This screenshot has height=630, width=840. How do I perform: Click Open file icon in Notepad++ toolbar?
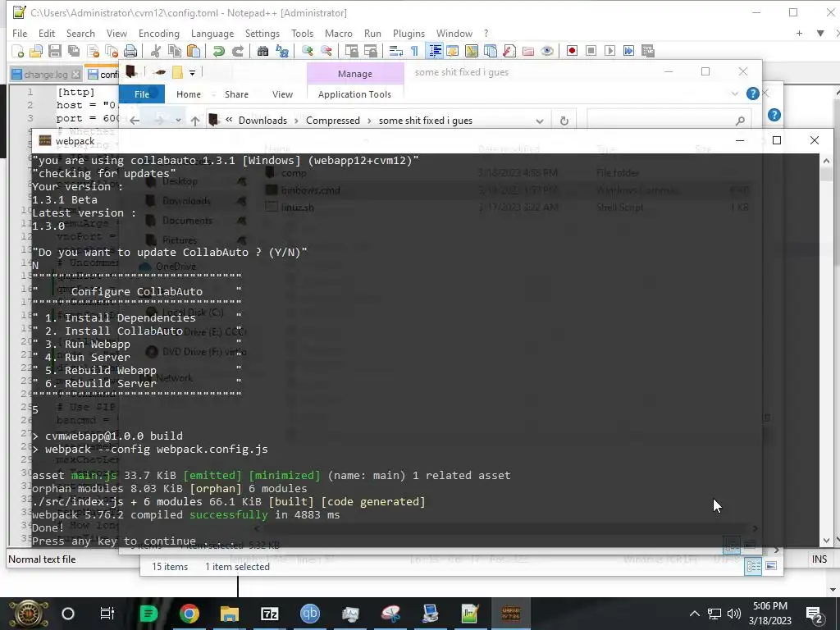coord(36,51)
